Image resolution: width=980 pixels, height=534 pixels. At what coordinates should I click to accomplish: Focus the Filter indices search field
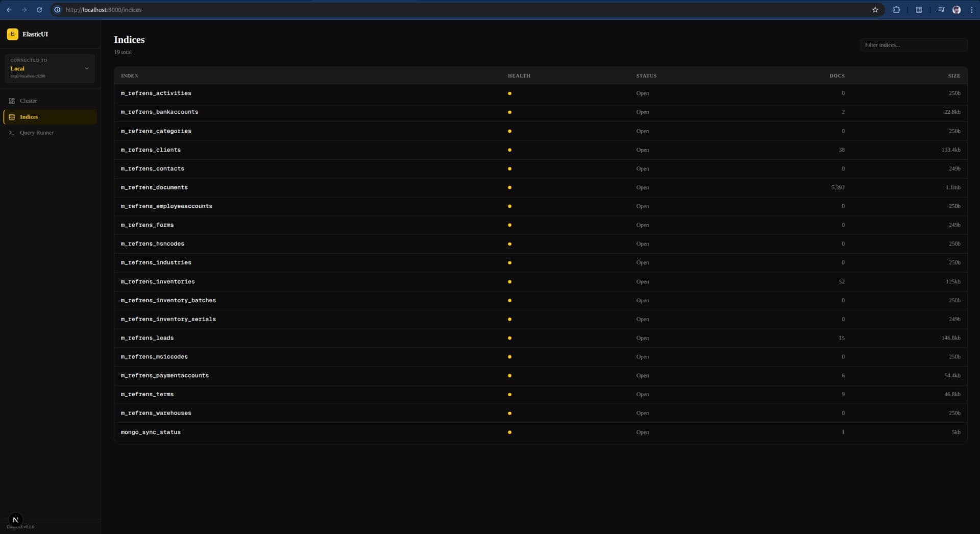[913, 45]
